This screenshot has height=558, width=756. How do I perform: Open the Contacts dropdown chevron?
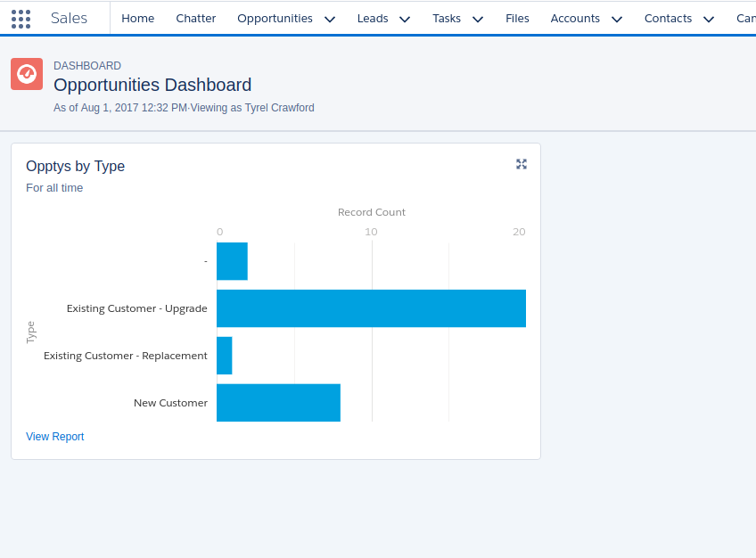(x=709, y=19)
